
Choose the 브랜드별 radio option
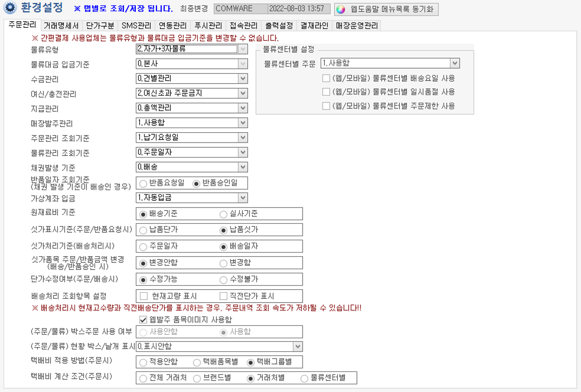[x=197, y=379]
